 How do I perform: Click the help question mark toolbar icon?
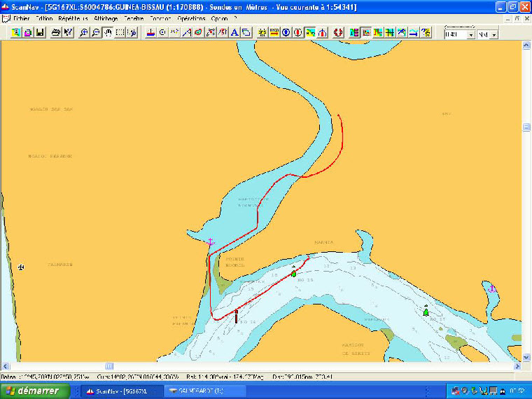click(426, 32)
